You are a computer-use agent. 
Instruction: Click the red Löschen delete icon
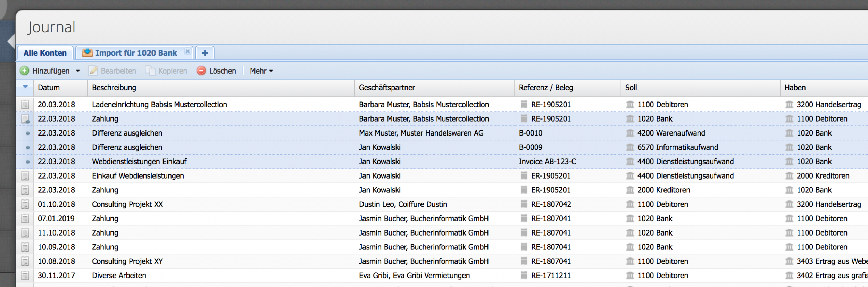[x=201, y=71]
